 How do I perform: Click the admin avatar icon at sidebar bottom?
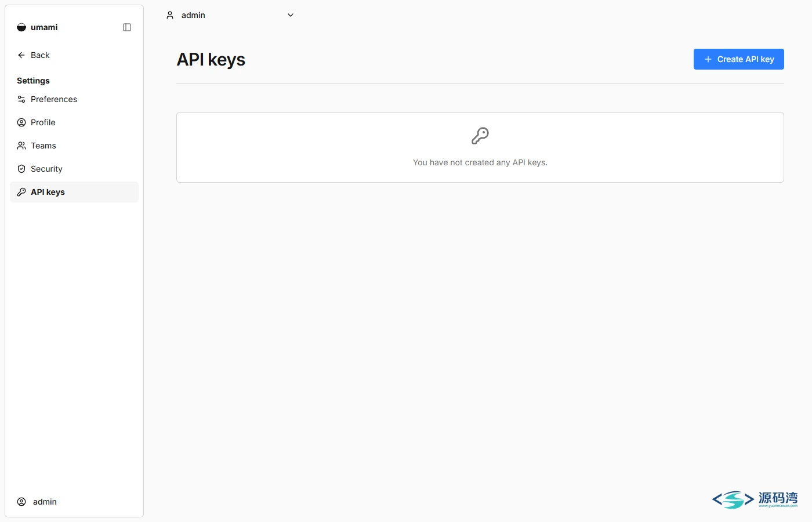pyautogui.click(x=21, y=502)
